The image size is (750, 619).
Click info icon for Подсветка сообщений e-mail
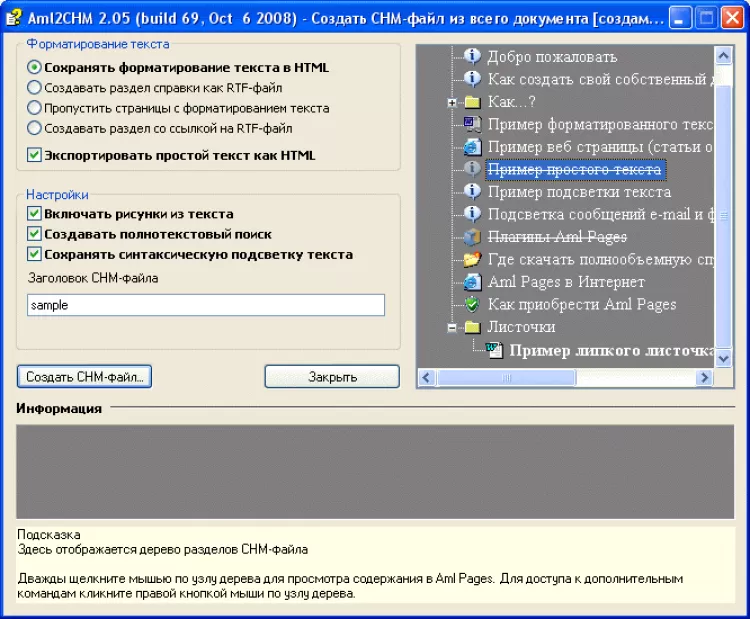pyautogui.click(x=472, y=214)
